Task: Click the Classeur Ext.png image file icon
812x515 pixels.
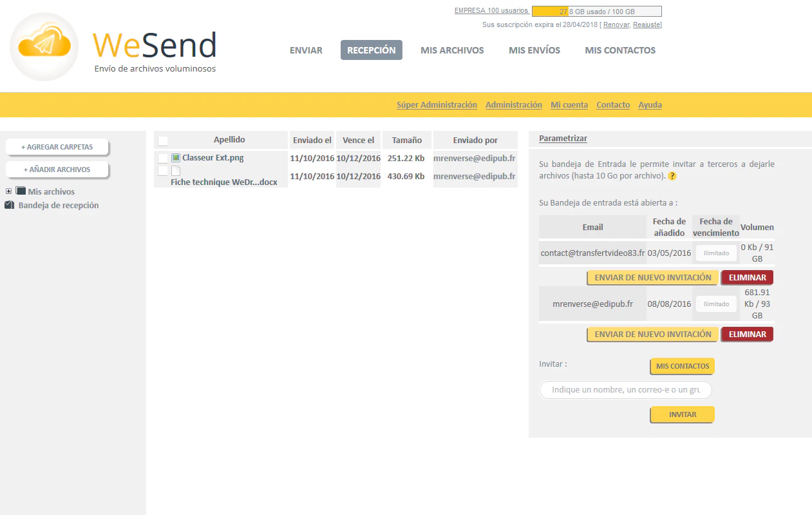Action: coord(176,158)
